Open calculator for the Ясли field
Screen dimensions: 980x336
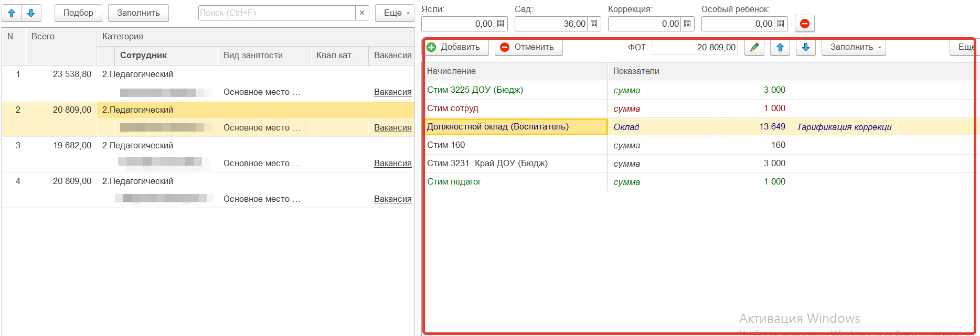500,24
